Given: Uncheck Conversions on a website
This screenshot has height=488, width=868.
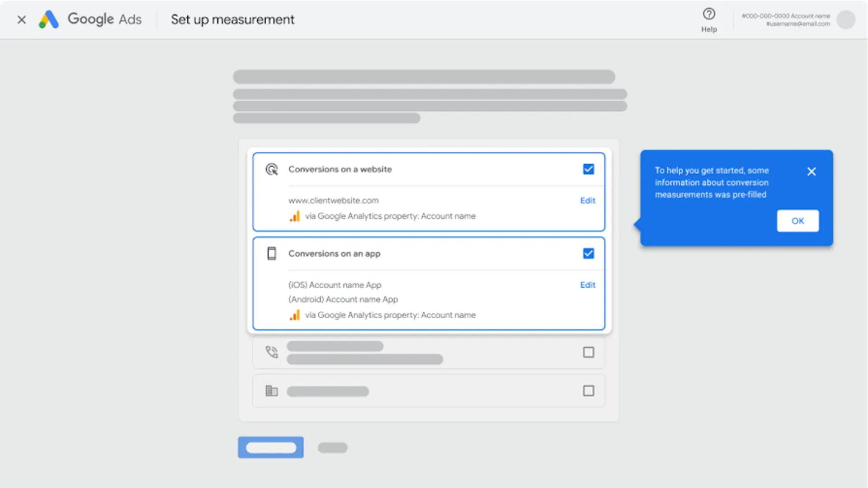Looking at the screenshot, I should click(588, 169).
